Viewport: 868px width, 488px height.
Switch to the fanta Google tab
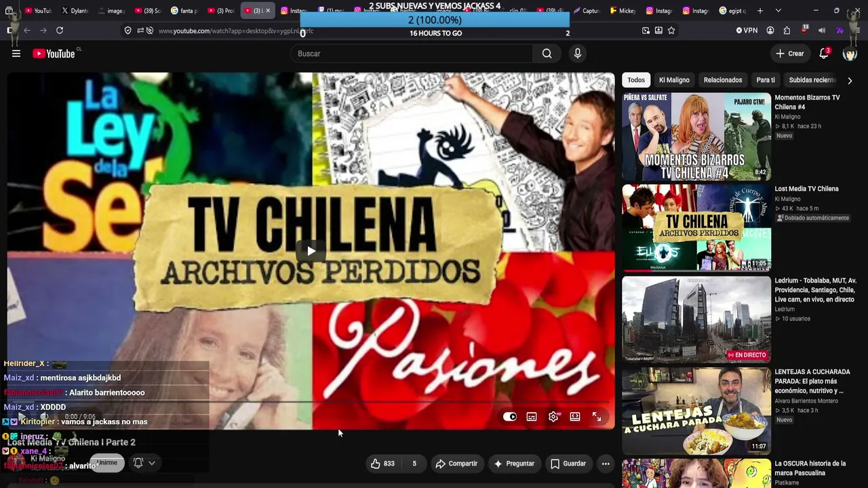click(184, 11)
